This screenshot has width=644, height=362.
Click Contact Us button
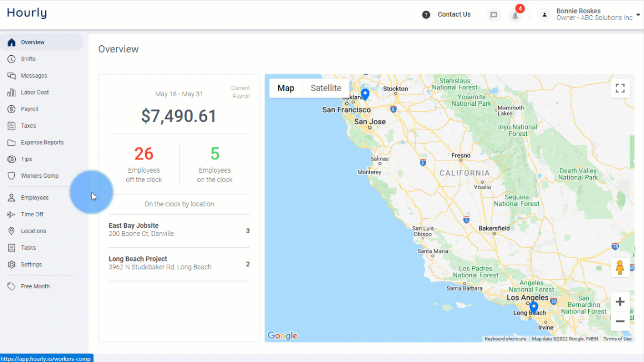pos(454,15)
